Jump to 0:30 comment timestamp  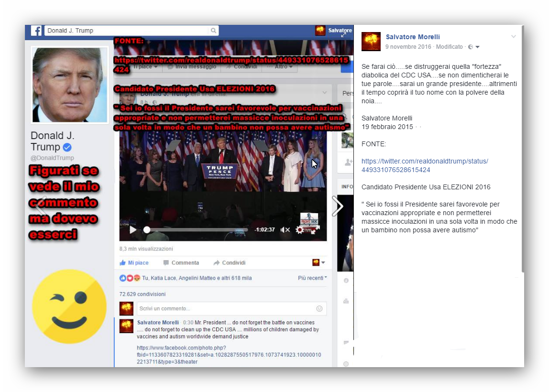pos(188,322)
